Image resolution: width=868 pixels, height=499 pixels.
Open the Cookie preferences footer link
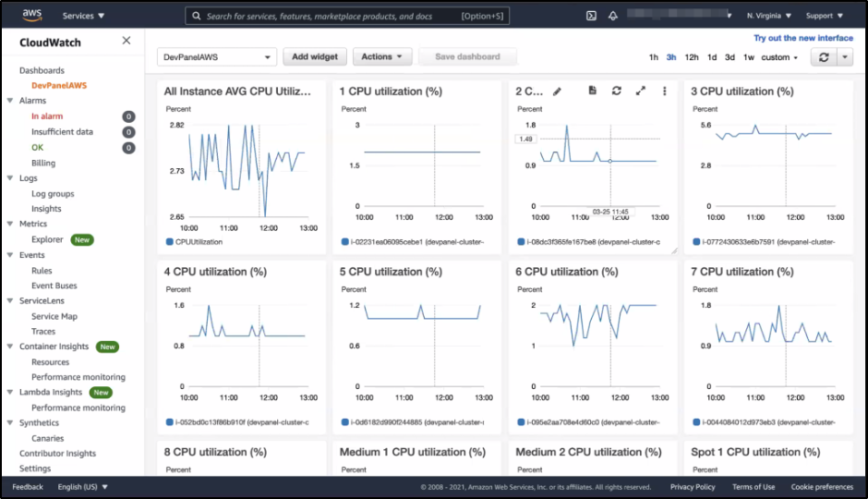[x=822, y=487]
